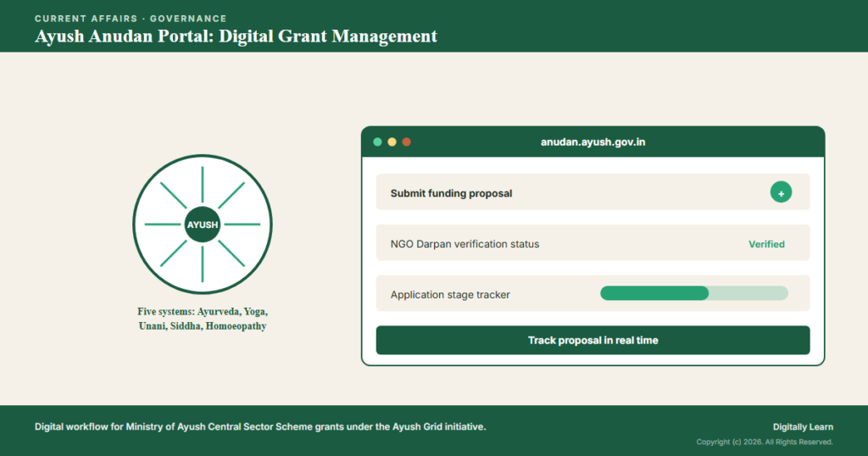Click the yellow window dot in mockup header
Viewport: 868px width, 456px height.
(392, 142)
